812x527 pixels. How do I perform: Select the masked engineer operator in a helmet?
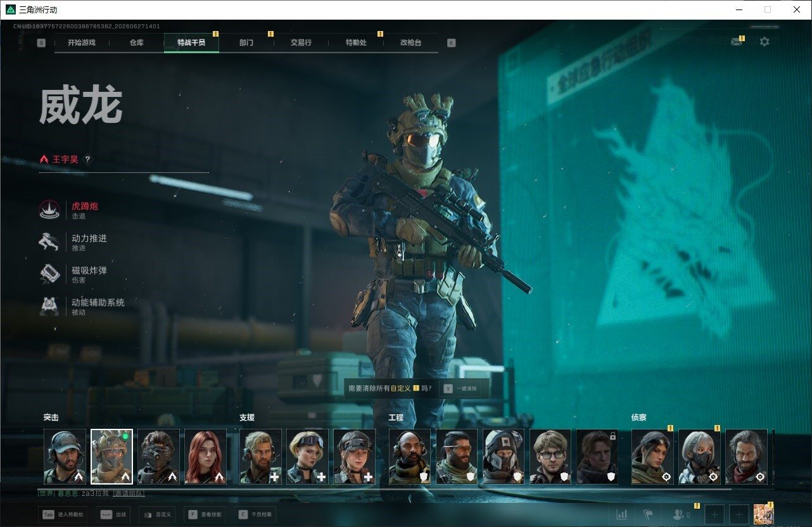(503, 457)
